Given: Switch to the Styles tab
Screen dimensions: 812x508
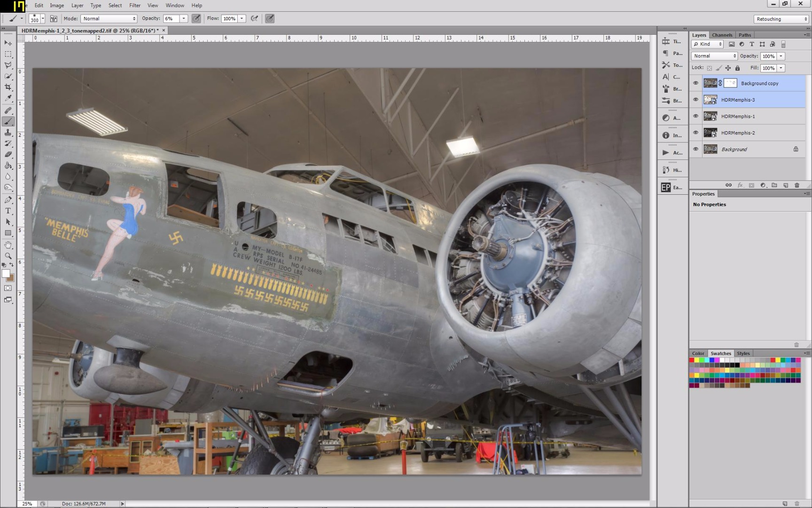Looking at the screenshot, I should [x=743, y=353].
